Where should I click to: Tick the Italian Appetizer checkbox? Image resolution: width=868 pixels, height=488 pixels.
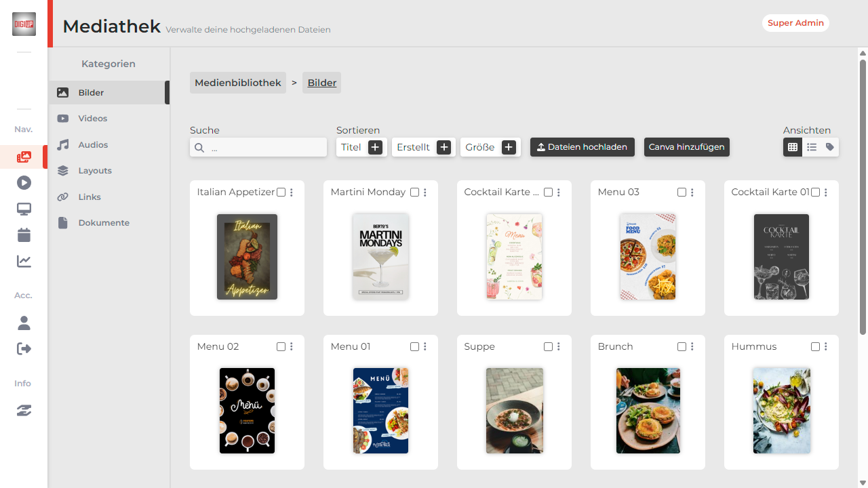tap(281, 192)
